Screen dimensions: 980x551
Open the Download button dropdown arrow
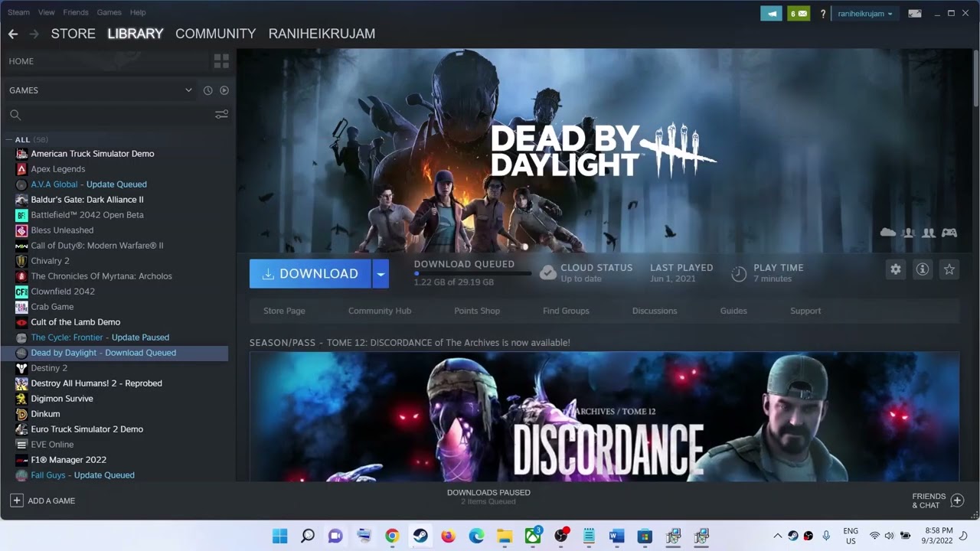(381, 274)
